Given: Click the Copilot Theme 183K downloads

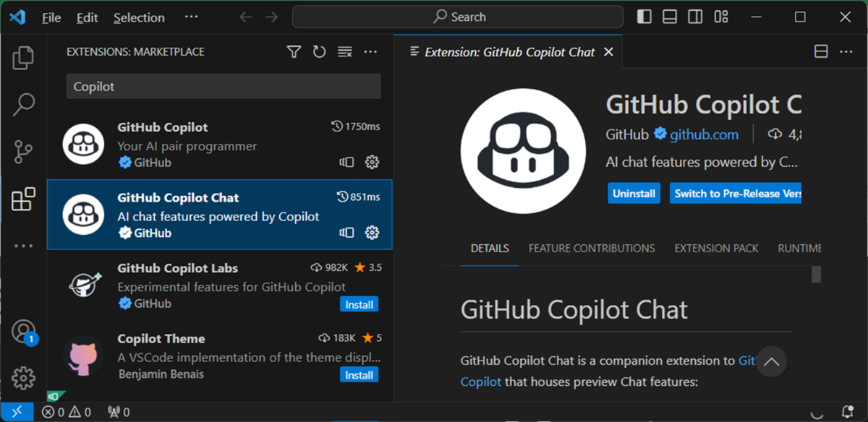Looking at the screenshot, I should (x=337, y=337).
